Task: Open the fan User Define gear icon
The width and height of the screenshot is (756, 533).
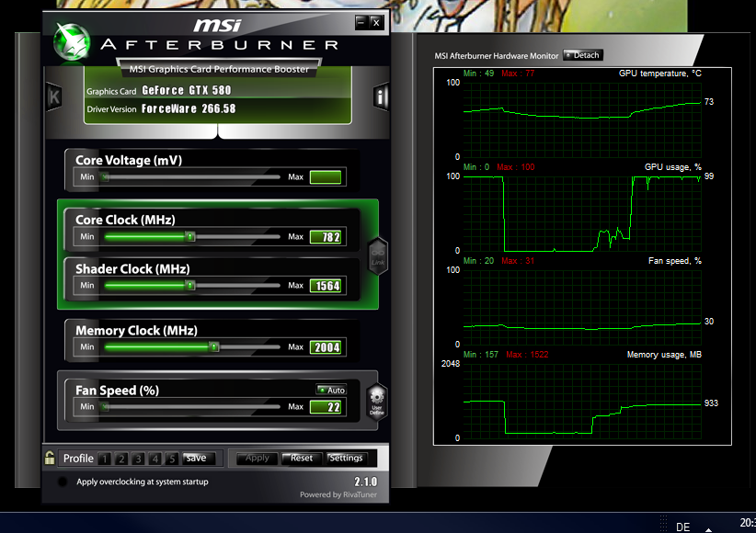Action: (x=376, y=402)
